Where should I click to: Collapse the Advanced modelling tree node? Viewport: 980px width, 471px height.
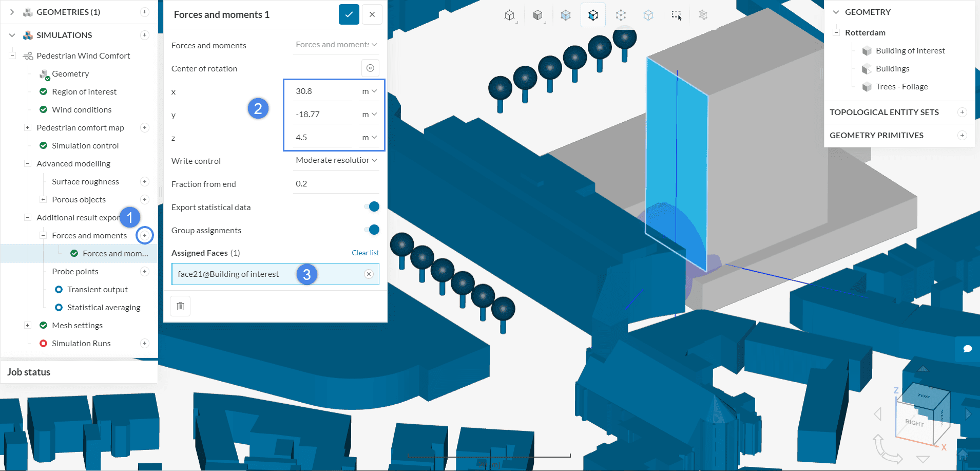pyautogui.click(x=28, y=164)
